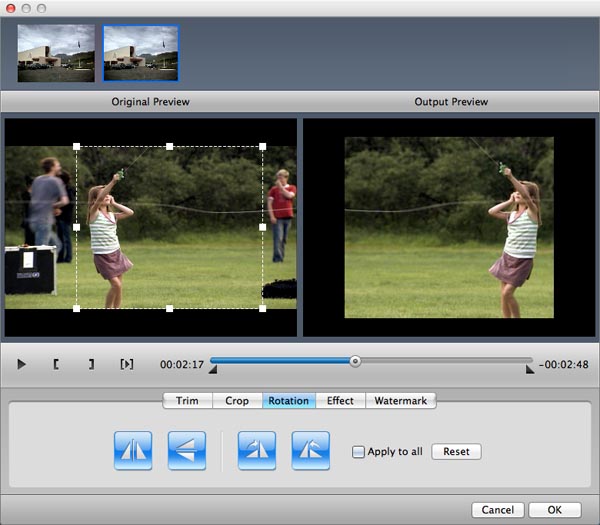
Task: Click the Output Preview label
Action: point(451,102)
